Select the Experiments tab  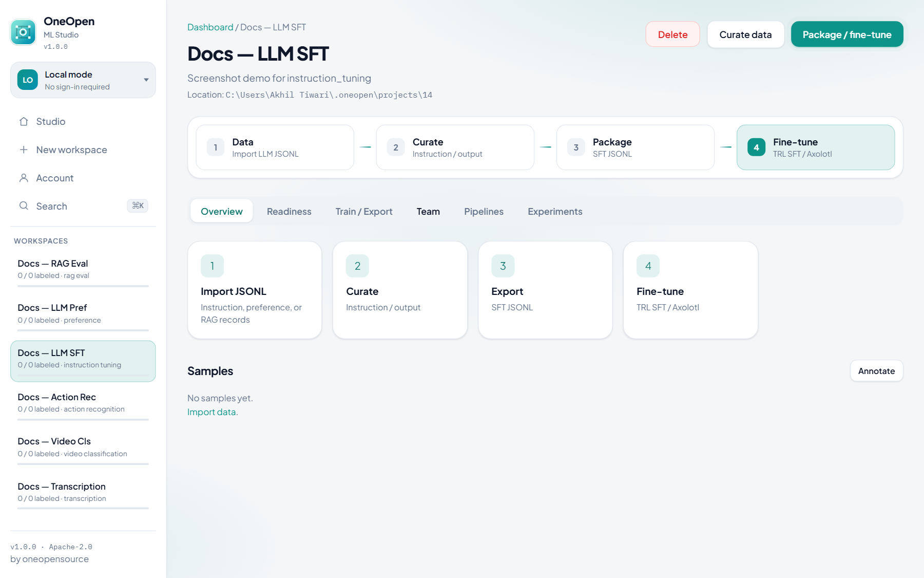click(555, 211)
